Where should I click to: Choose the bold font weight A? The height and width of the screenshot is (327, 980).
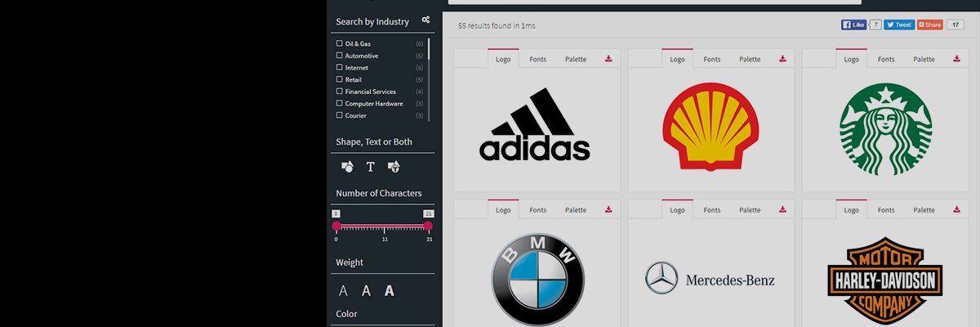[390, 290]
